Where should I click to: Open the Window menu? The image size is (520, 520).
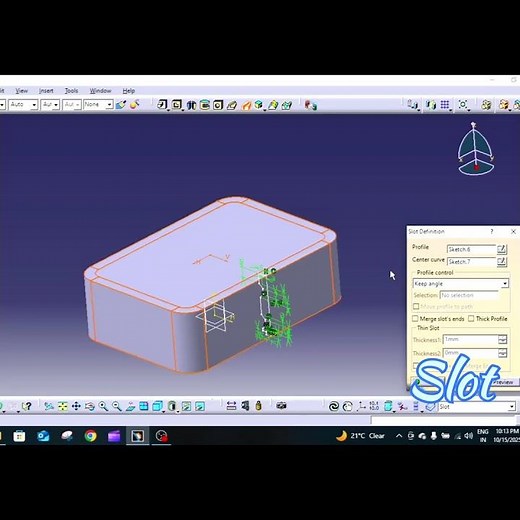[100, 91]
